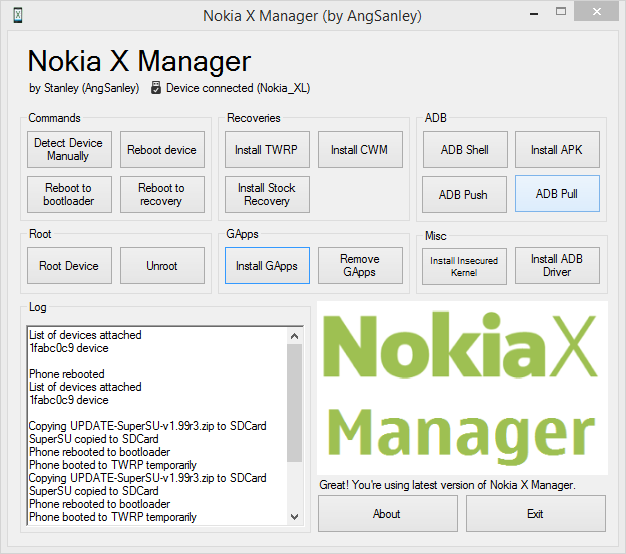
Task: Open ADB Shell
Action: (x=465, y=150)
